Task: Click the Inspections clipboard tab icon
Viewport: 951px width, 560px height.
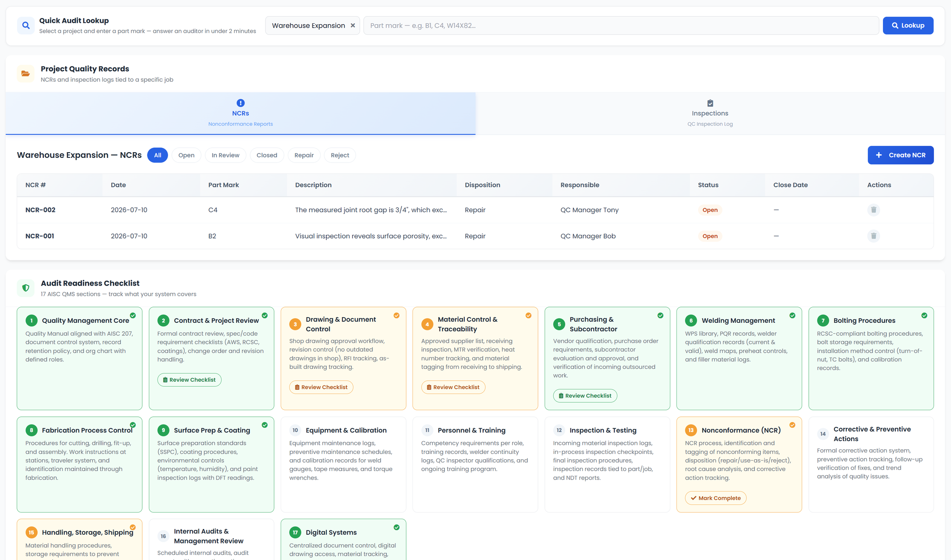Action: click(710, 103)
